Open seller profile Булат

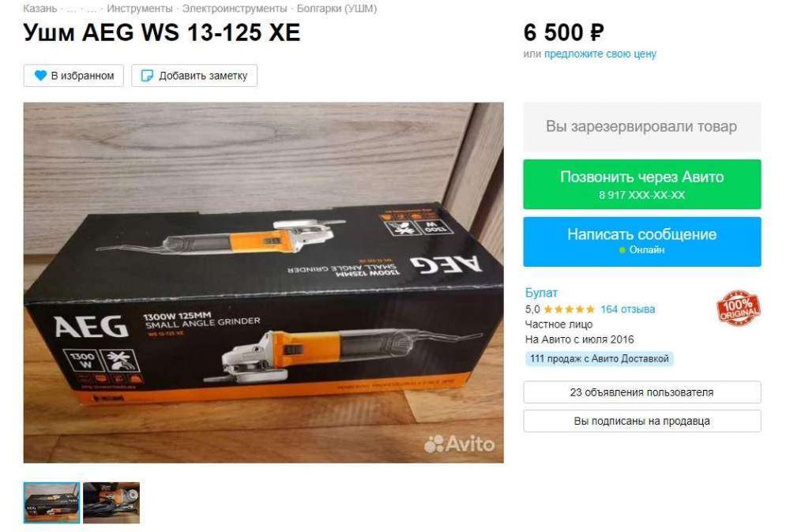pos(541,292)
